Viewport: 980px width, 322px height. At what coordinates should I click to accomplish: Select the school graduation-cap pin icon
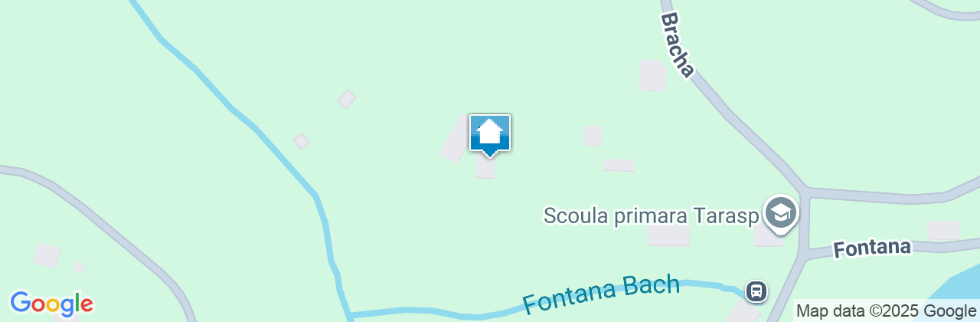780,214
